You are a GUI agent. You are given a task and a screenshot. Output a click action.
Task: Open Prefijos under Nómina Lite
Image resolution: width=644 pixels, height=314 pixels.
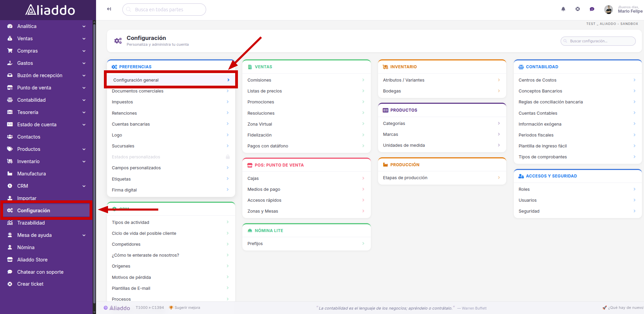[x=306, y=244]
